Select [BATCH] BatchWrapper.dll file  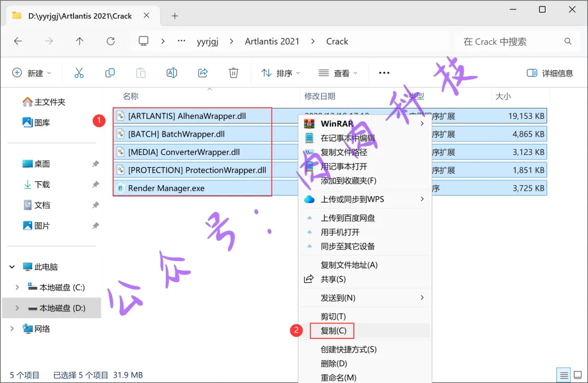coord(176,134)
